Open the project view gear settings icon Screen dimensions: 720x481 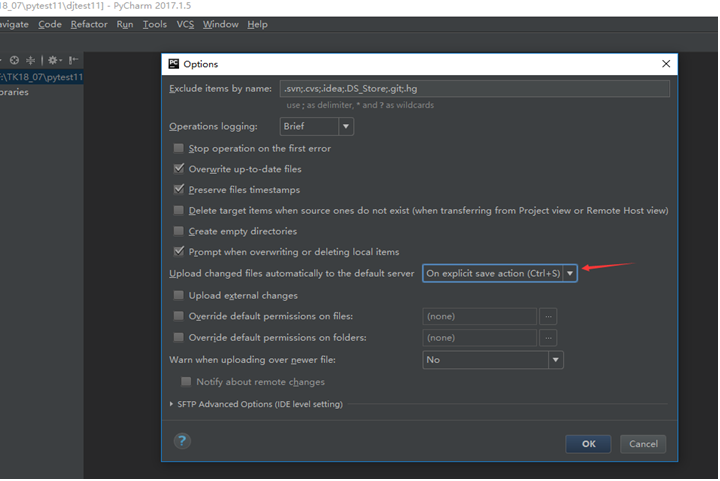(54, 60)
